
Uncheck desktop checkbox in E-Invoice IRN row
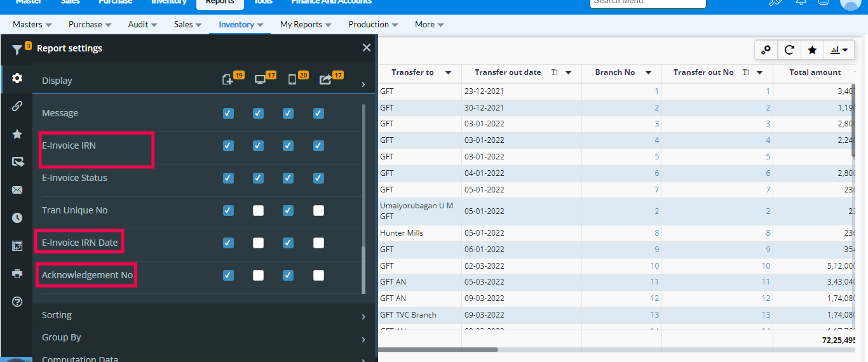click(258, 145)
